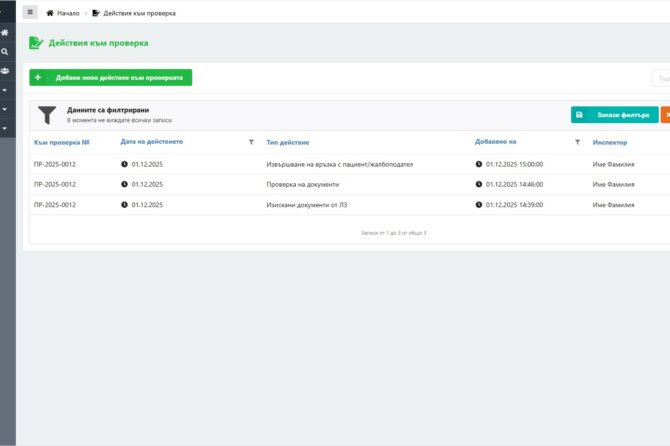This screenshot has height=446, width=670.
Task: Click the Запази филтъра button
Action: [x=614, y=115]
